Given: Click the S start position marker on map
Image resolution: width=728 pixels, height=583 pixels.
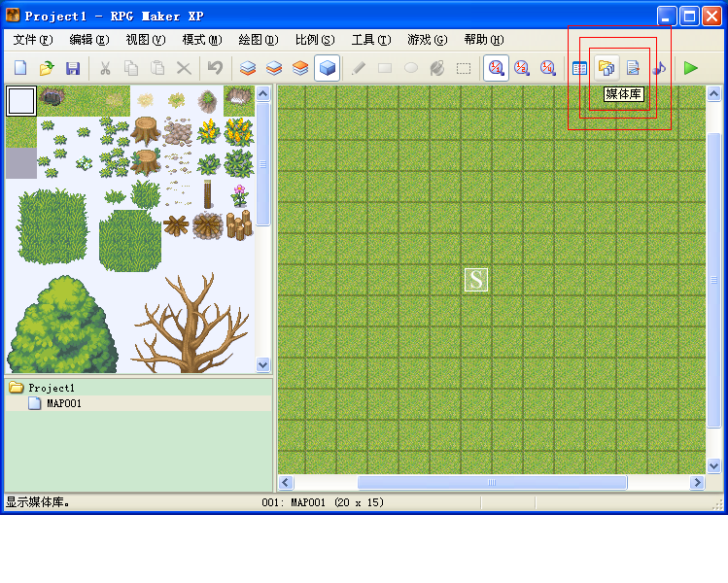Looking at the screenshot, I should click(476, 280).
